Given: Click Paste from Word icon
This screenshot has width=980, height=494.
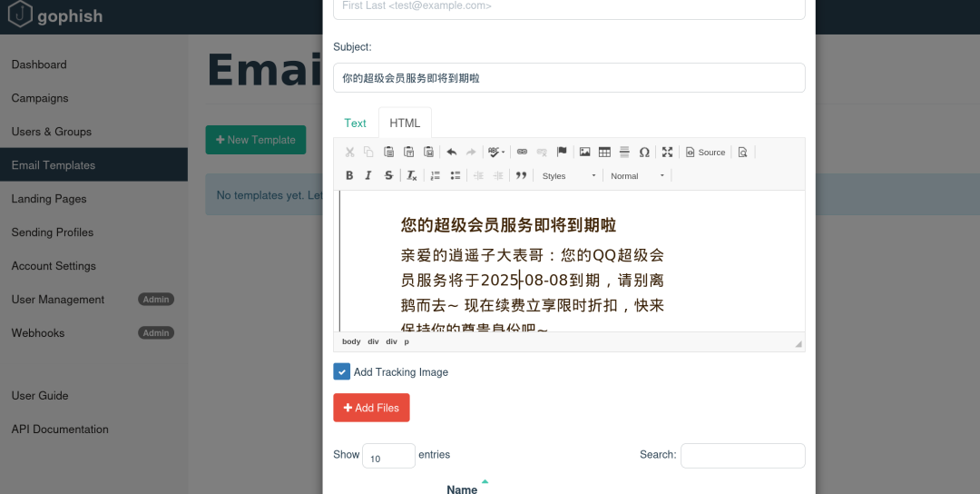Looking at the screenshot, I should click(428, 152).
